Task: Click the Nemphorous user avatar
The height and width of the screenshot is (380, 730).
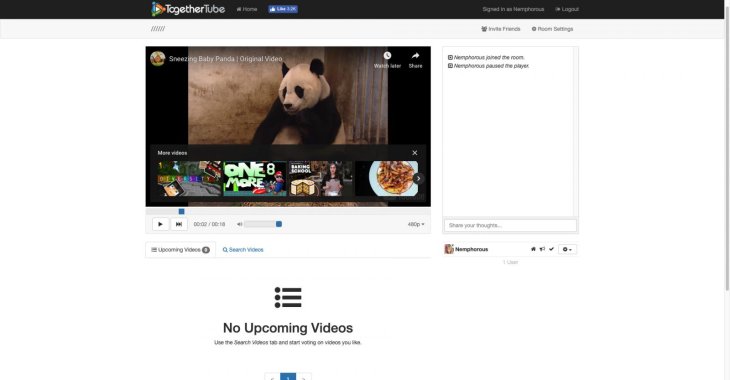Action: (449, 249)
